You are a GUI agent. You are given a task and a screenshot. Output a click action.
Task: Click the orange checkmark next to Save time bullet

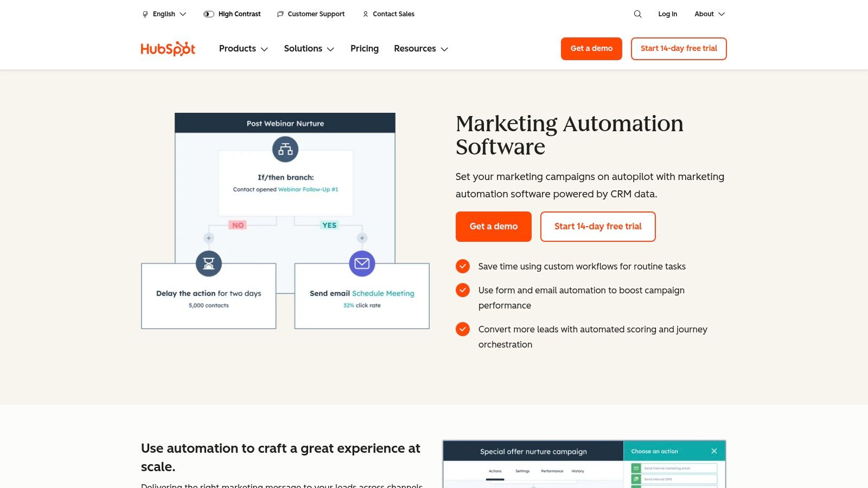[463, 266]
